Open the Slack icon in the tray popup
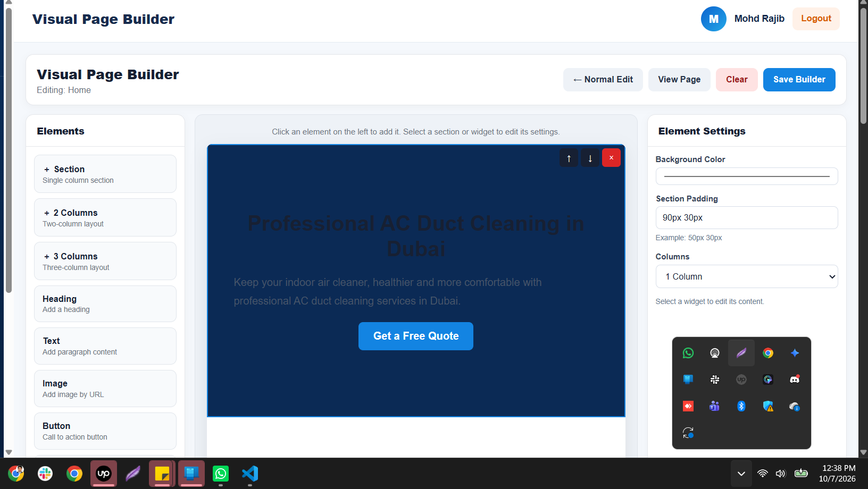 point(715,380)
